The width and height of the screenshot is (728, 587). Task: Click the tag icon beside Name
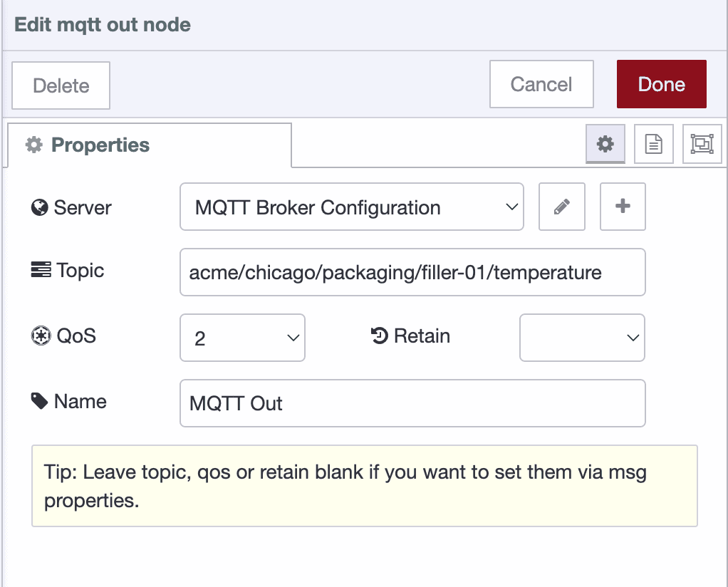pyautogui.click(x=41, y=401)
